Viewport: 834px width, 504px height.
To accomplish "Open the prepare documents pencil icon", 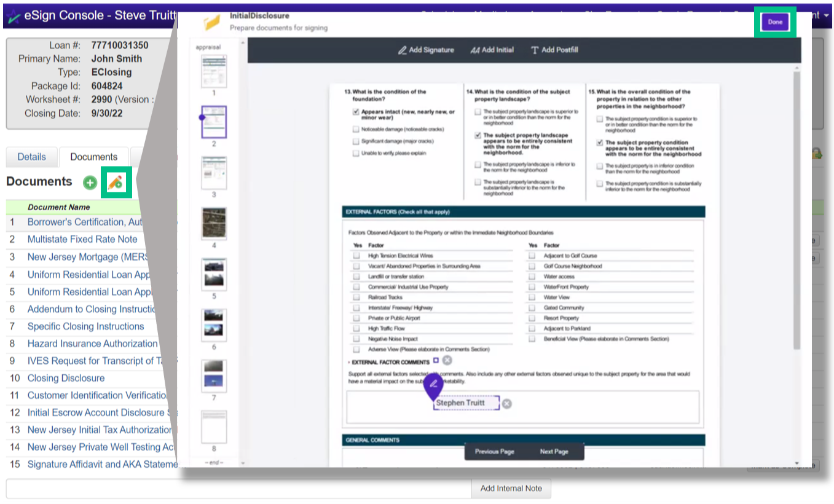I will point(116,182).
